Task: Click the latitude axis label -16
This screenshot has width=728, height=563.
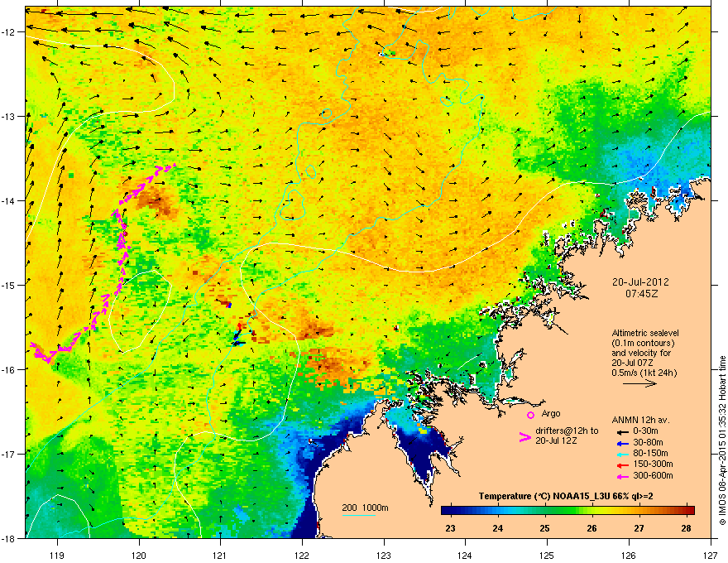Action: pyautogui.click(x=8, y=369)
